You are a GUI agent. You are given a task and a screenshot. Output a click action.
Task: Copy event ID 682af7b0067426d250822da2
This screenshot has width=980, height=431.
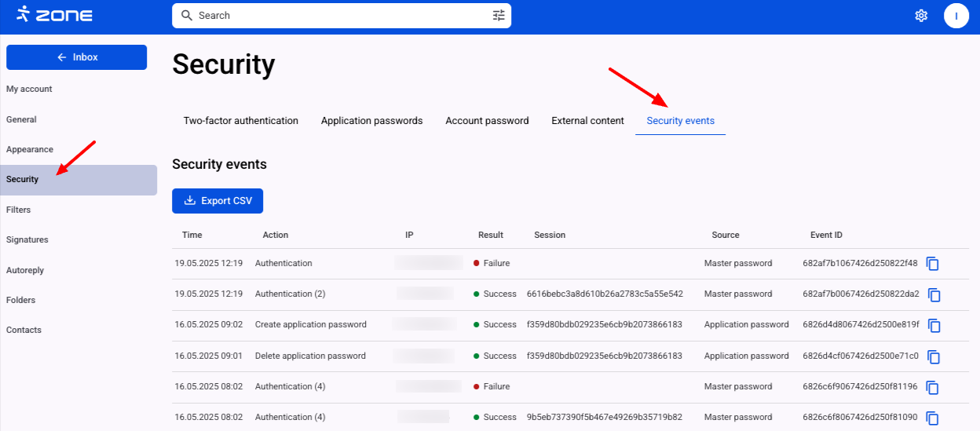[x=934, y=294]
